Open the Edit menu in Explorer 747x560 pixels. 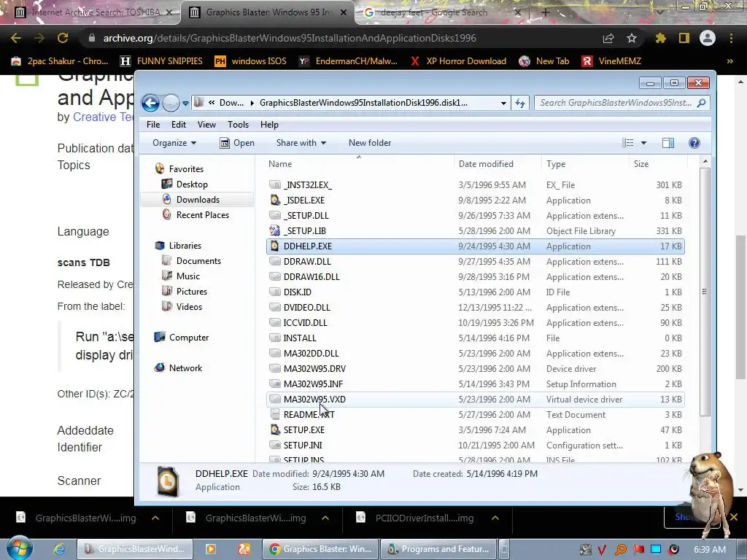tap(179, 124)
